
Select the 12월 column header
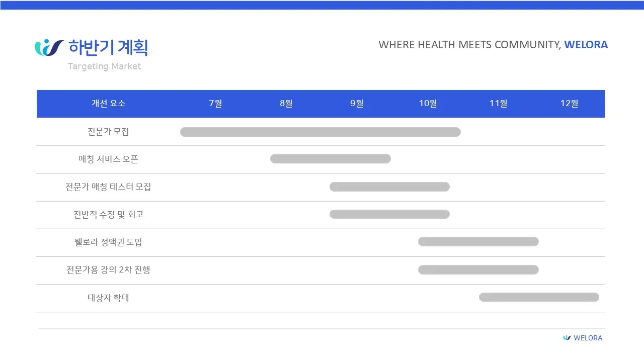tap(569, 104)
